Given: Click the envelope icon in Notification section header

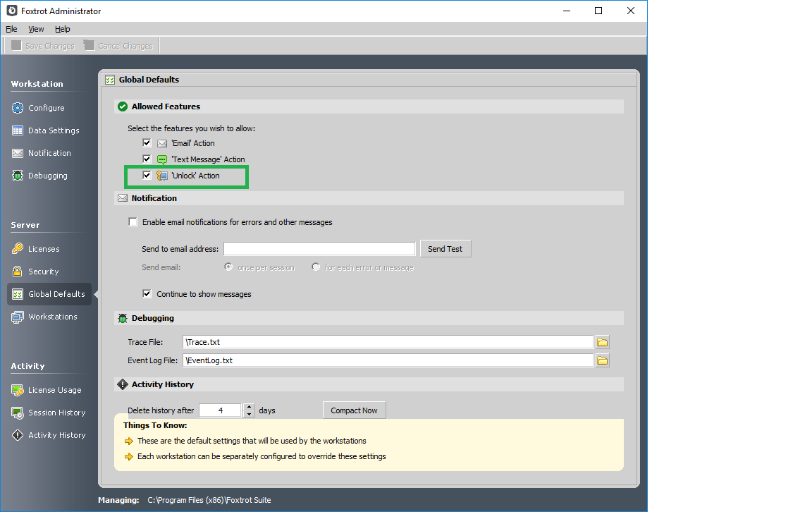Looking at the screenshot, I should pyautogui.click(x=123, y=198).
